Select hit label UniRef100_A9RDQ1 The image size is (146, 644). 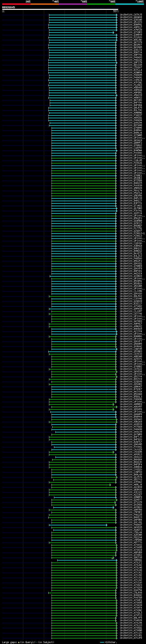coord(131,560)
